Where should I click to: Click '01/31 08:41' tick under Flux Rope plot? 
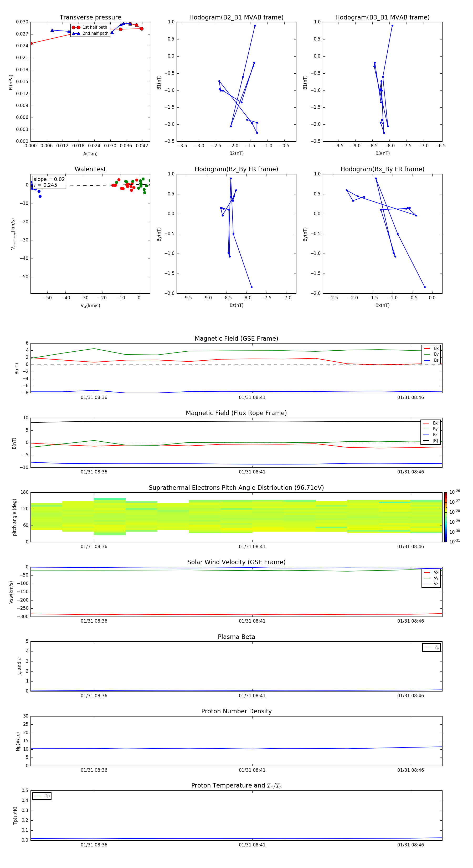252,472
